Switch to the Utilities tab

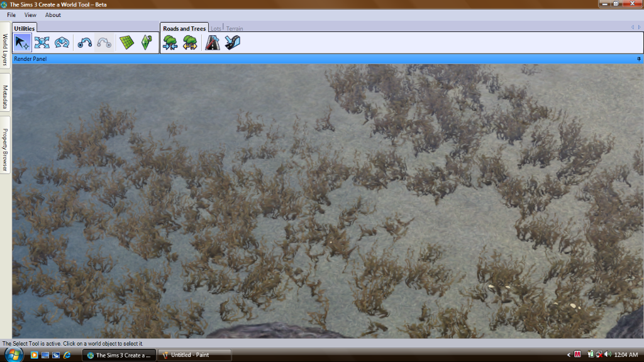click(x=25, y=28)
